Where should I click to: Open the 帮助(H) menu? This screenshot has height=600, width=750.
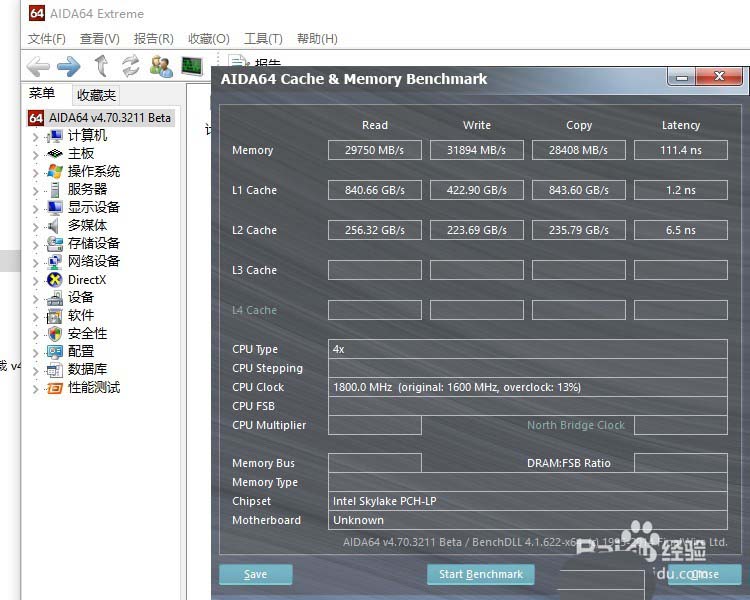[317, 39]
